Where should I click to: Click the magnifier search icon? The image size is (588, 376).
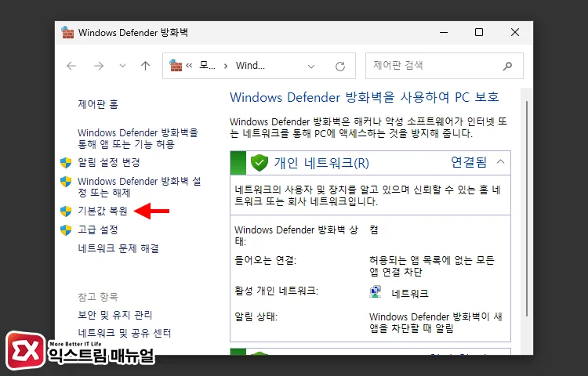[507, 67]
